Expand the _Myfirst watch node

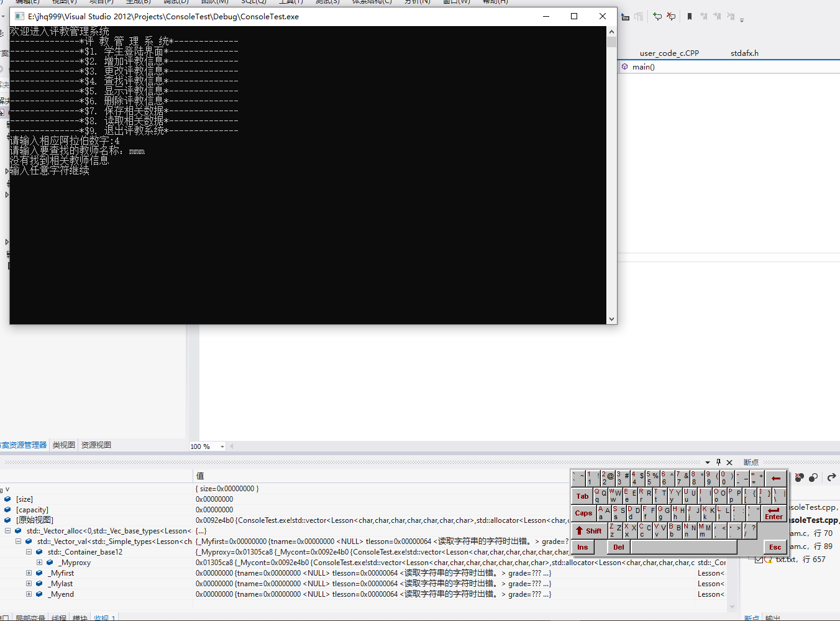(x=29, y=573)
